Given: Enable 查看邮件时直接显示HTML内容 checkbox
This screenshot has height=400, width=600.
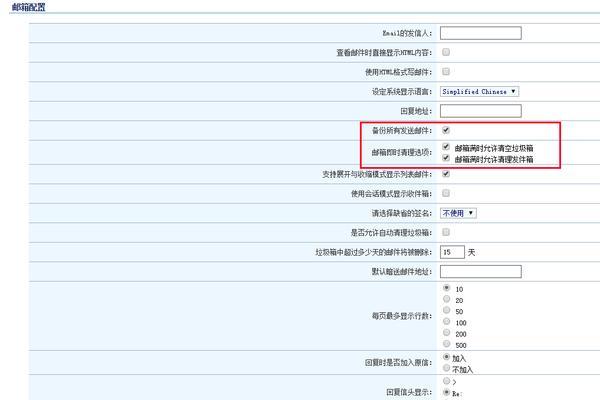Looking at the screenshot, I should (x=446, y=52).
